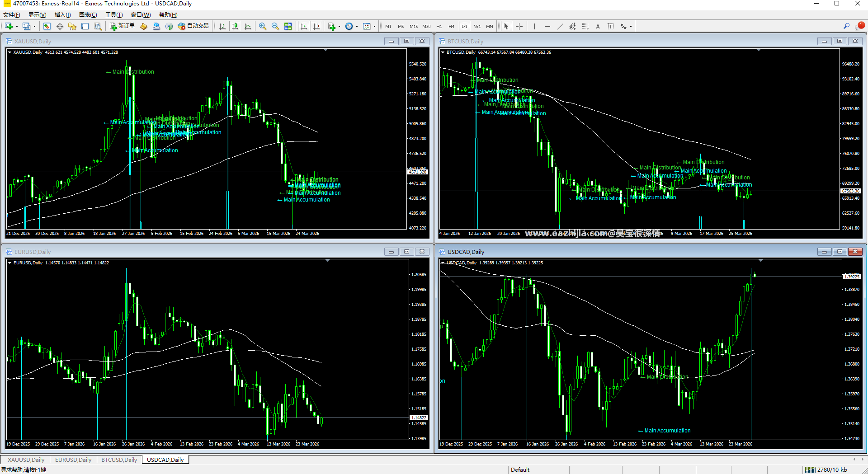Click the New Chart toolbar icon

click(9, 26)
